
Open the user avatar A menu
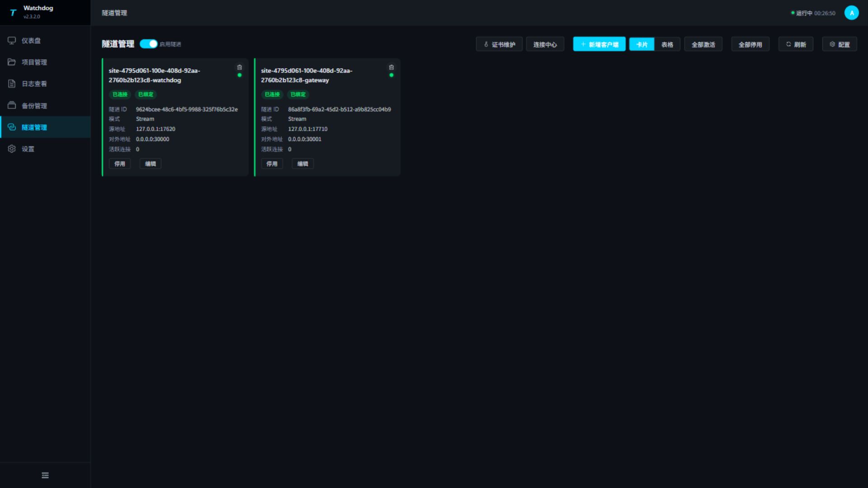tap(852, 13)
